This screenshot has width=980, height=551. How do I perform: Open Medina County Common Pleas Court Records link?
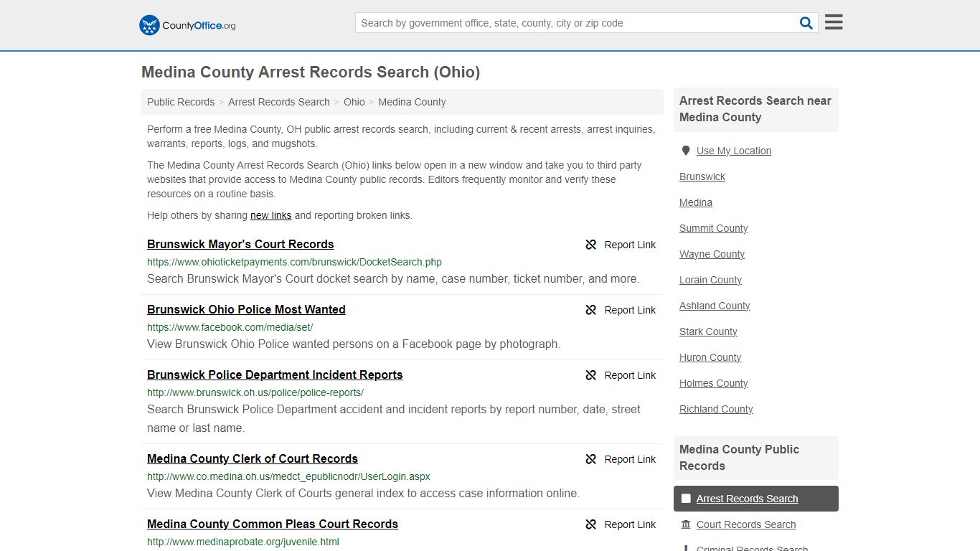pos(273,524)
